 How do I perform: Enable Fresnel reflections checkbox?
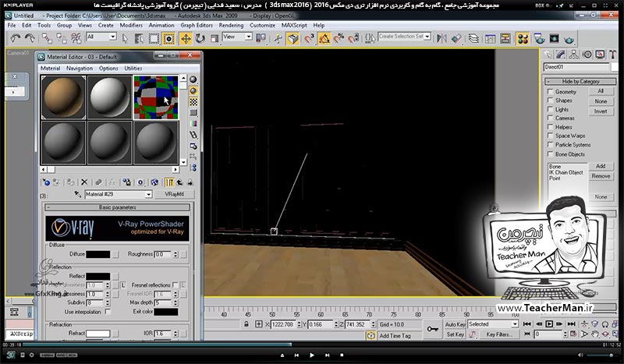coord(175,284)
